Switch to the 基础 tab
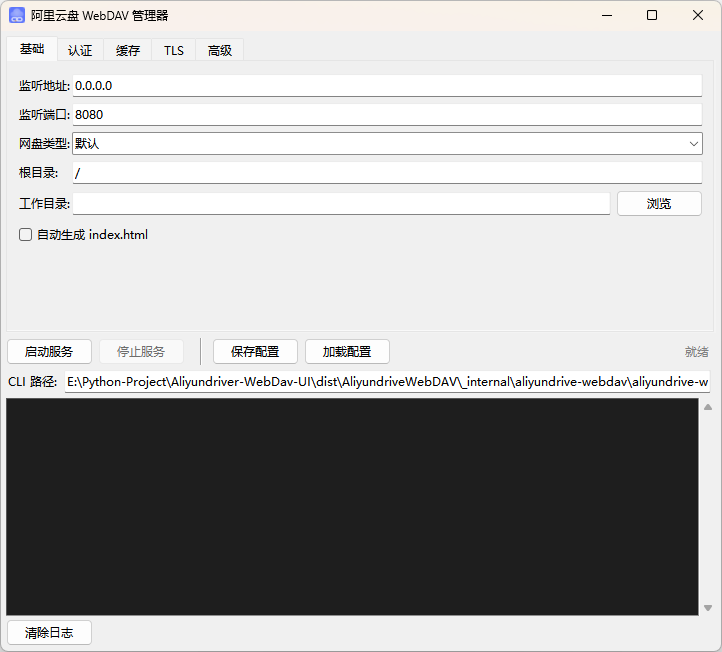Screen dimensions: 722x652 coord(32,49)
